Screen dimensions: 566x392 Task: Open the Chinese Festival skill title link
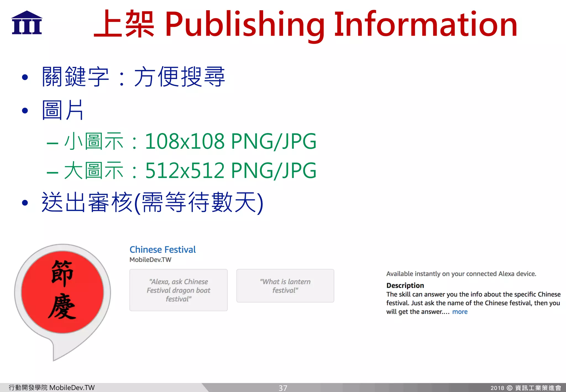tap(163, 250)
